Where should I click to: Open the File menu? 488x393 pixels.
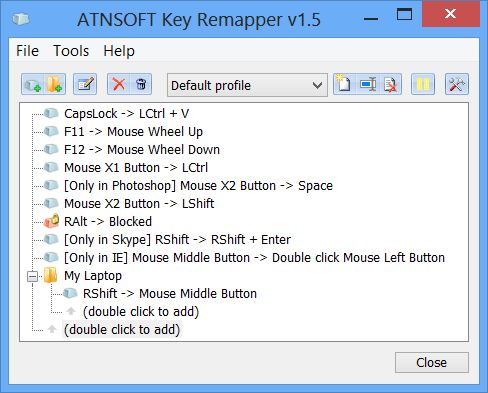pos(27,51)
